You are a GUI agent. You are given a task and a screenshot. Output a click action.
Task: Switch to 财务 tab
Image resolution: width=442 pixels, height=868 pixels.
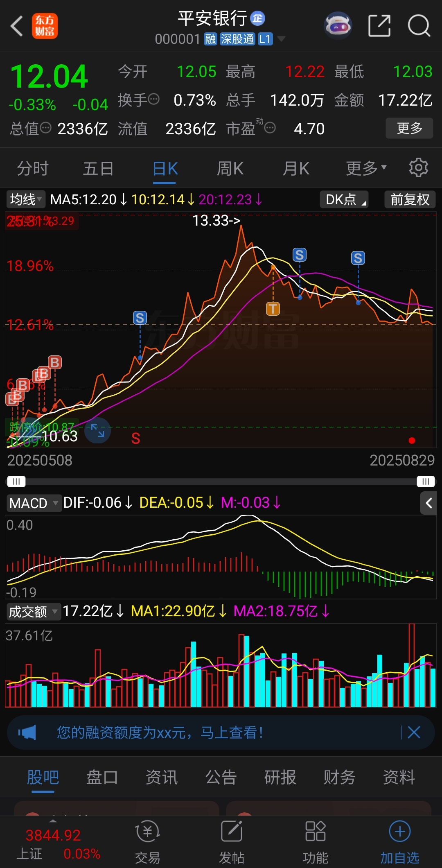339,777
